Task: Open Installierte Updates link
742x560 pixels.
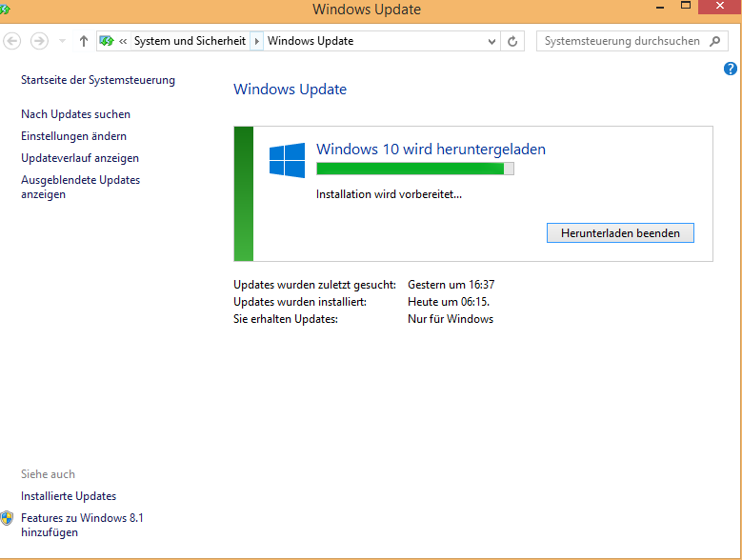Action: point(69,496)
